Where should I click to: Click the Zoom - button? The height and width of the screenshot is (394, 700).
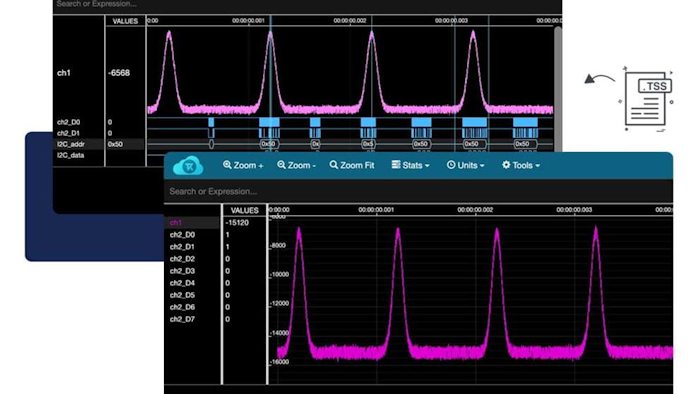pyautogui.click(x=296, y=165)
